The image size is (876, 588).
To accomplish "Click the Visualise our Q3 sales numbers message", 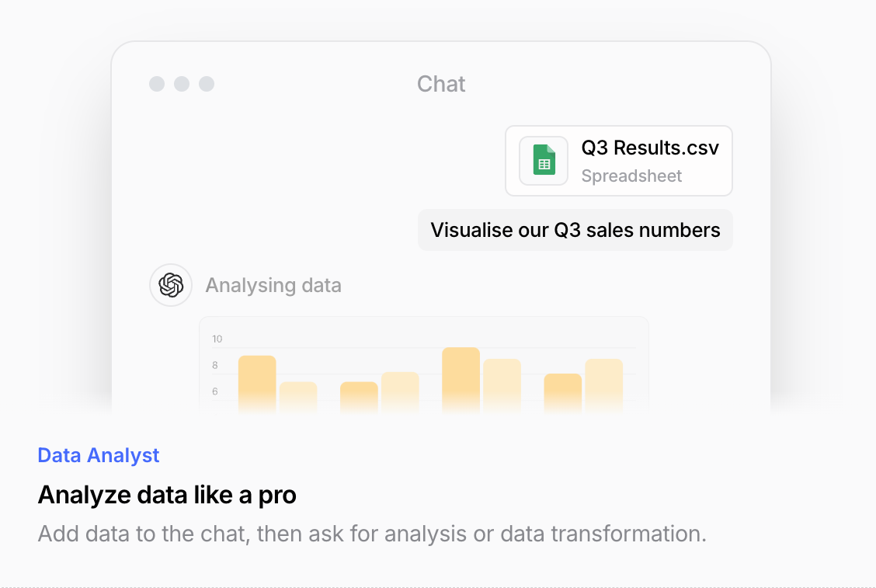I will coord(575,230).
